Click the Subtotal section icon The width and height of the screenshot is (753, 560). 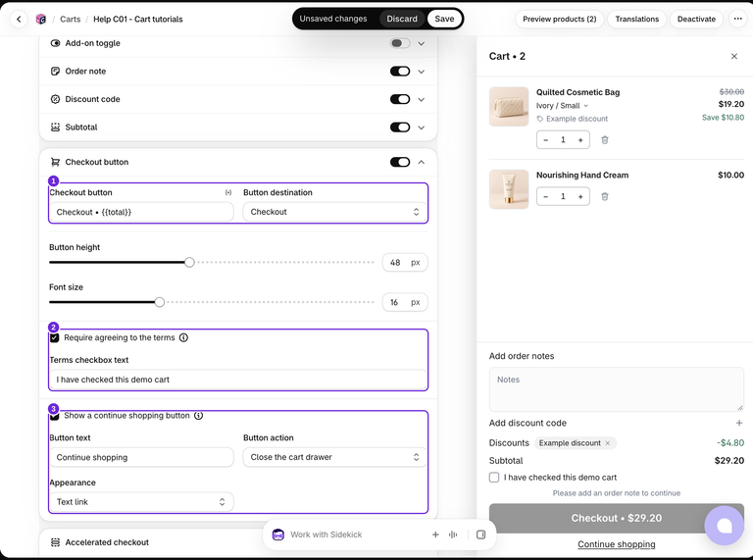click(55, 127)
